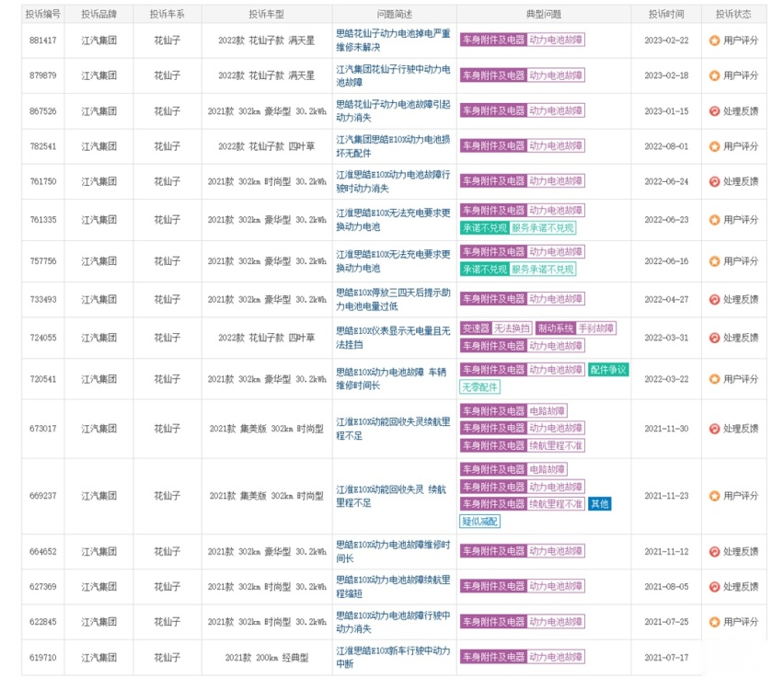
Task: Open the link 江汽集团花仙子行驶中动力电池故障
Action: point(393,75)
